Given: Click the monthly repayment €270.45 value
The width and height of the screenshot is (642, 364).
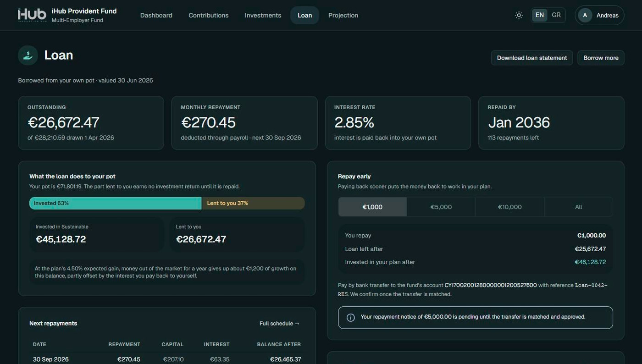Looking at the screenshot, I should (x=208, y=122).
